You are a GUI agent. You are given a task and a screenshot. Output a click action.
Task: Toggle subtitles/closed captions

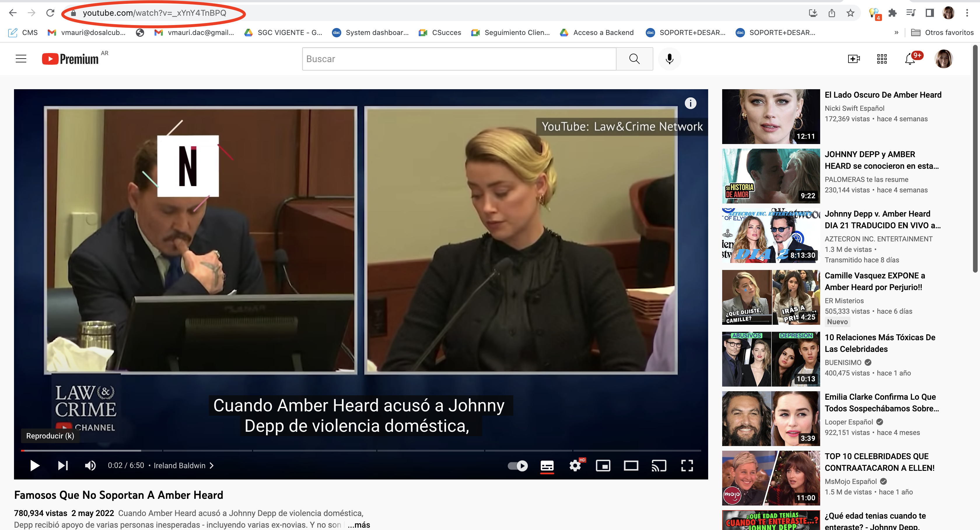coord(547,465)
